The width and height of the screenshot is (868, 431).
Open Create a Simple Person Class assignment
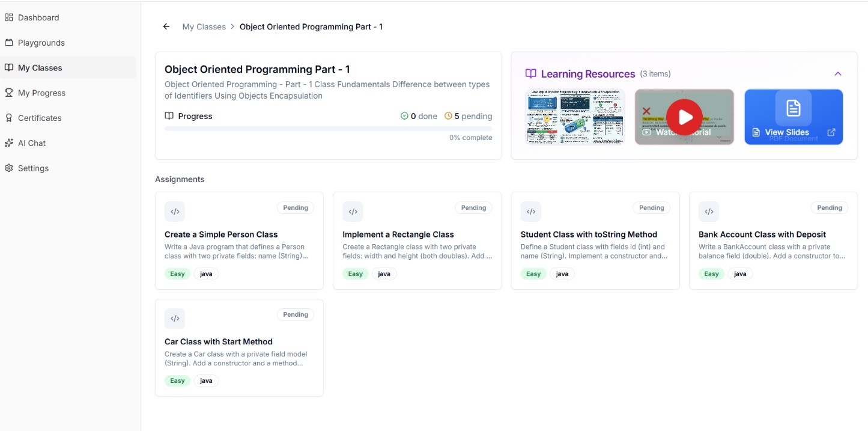pyautogui.click(x=221, y=234)
